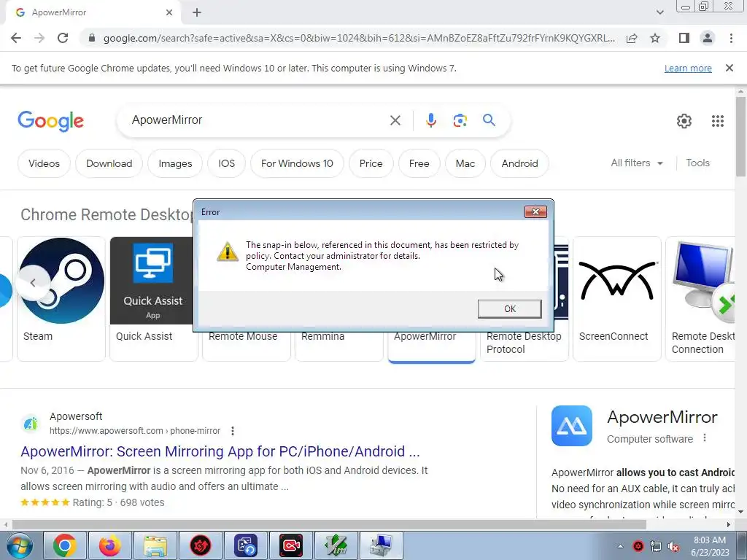Select the Images filter chip
This screenshot has width=747, height=560.
175,163
